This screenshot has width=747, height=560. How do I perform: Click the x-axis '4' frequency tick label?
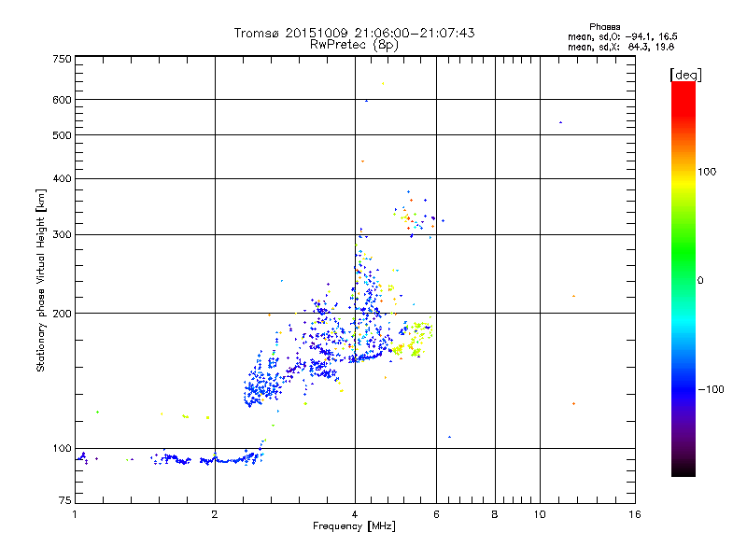355,514
